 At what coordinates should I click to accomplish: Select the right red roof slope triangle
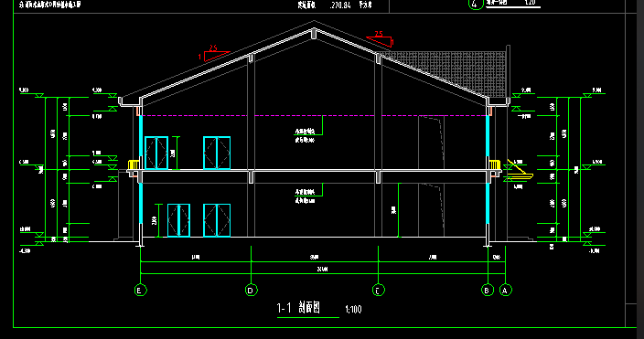381,39
